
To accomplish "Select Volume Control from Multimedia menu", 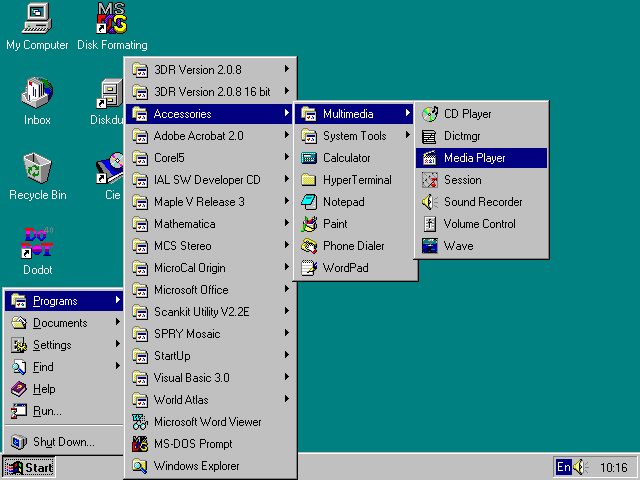I will pos(479,224).
